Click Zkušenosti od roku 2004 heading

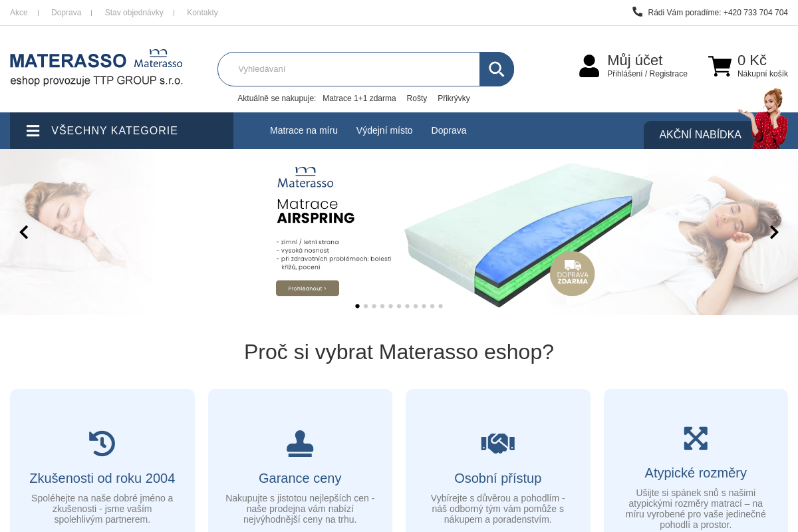102,478
